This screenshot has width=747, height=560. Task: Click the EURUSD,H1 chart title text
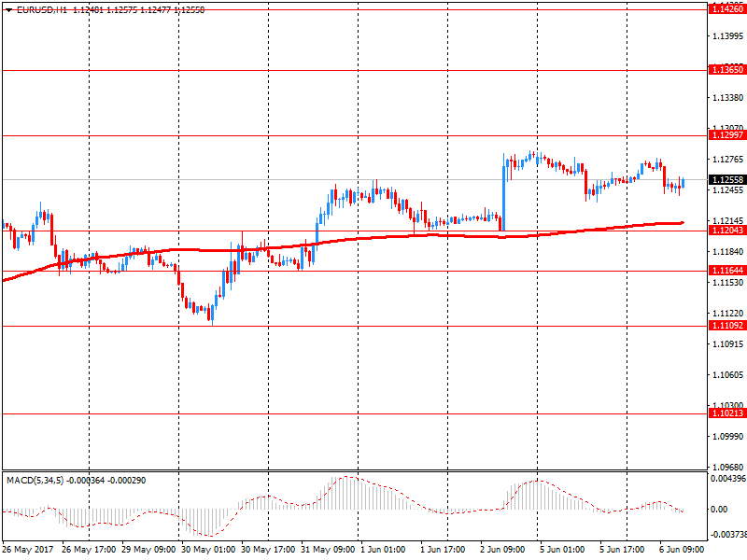(x=42, y=10)
